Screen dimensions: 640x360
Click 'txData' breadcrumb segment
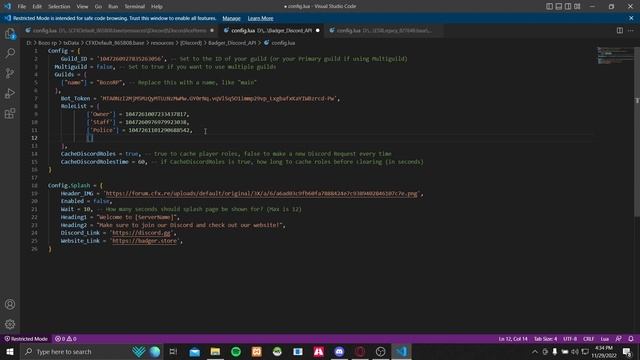click(x=71, y=43)
